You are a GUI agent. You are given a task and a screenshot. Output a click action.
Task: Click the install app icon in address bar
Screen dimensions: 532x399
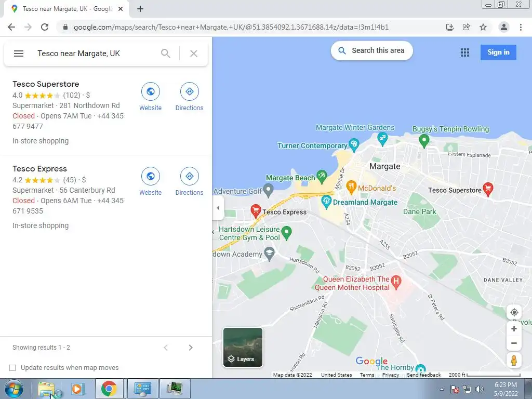(x=450, y=27)
